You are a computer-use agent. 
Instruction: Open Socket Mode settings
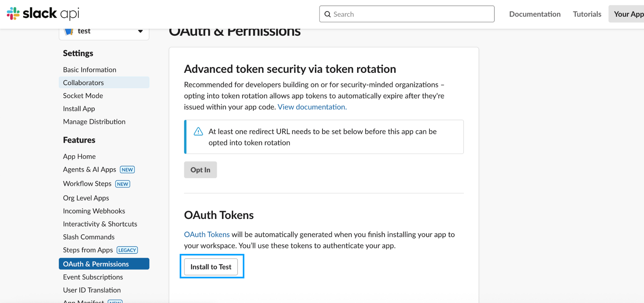coord(83,96)
